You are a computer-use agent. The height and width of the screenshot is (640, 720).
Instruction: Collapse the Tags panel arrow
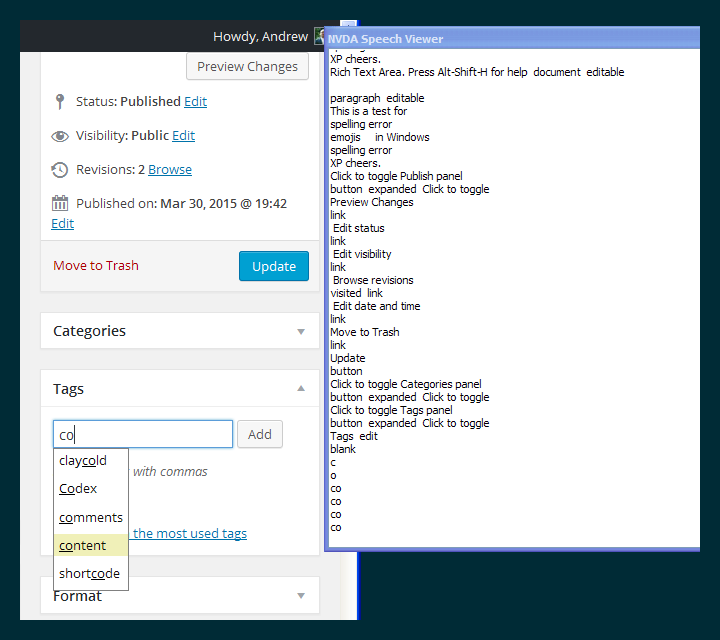click(x=301, y=388)
